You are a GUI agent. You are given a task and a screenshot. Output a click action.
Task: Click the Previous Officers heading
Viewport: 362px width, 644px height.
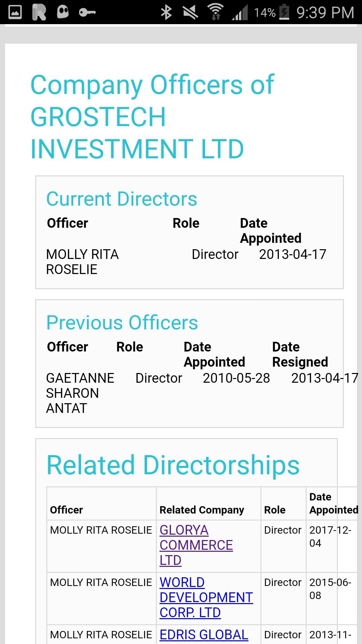point(122,323)
